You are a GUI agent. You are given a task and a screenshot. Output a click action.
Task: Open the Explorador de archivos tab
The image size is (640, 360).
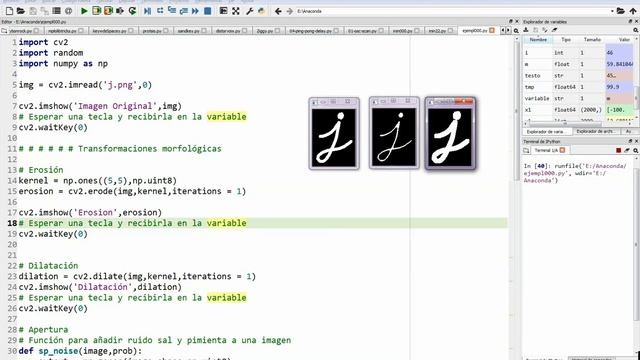(x=595, y=131)
